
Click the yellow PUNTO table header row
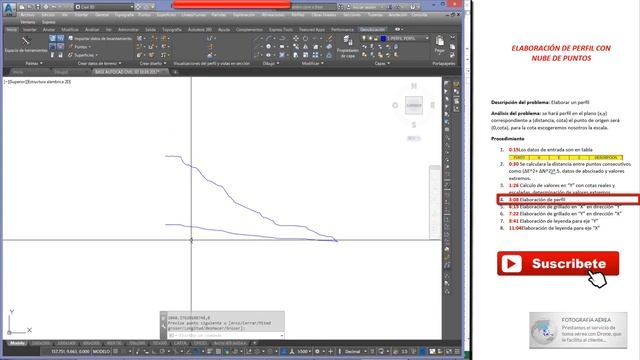(x=566, y=157)
